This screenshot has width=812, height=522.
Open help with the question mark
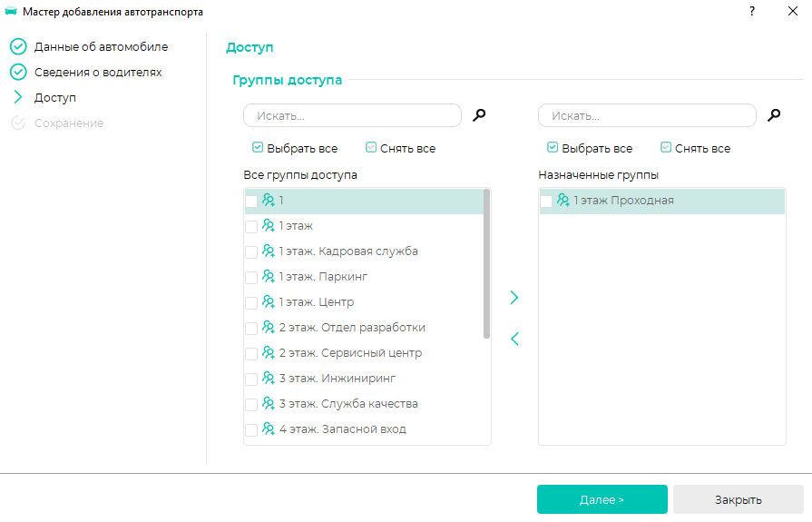(x=752, y=11)
